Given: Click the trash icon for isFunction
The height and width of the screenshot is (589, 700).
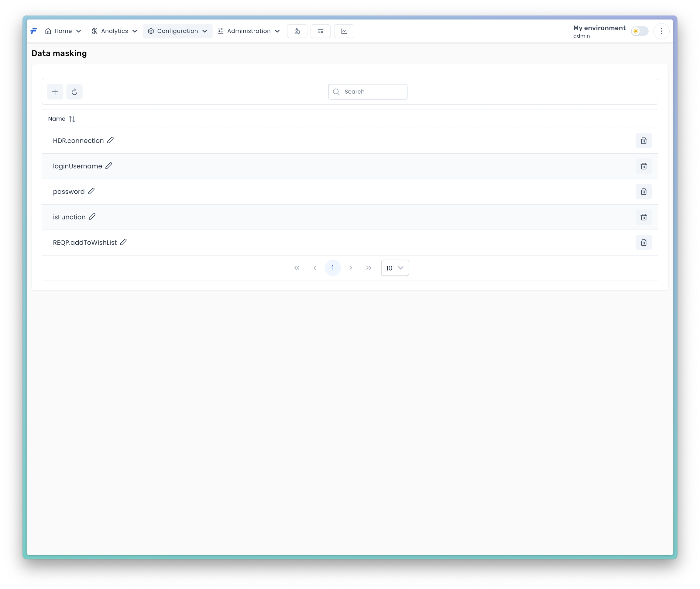Looking at the screenshot, I should pos(643,217).
